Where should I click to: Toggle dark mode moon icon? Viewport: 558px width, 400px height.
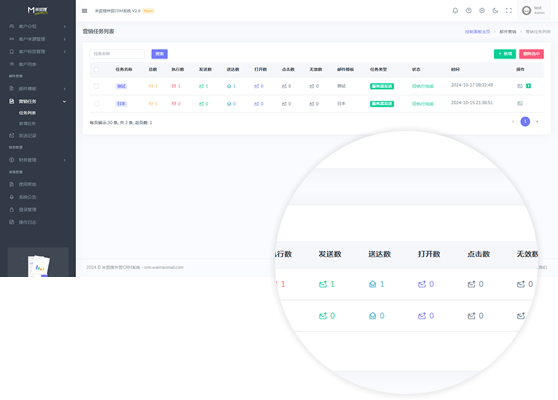click(495, 11)
